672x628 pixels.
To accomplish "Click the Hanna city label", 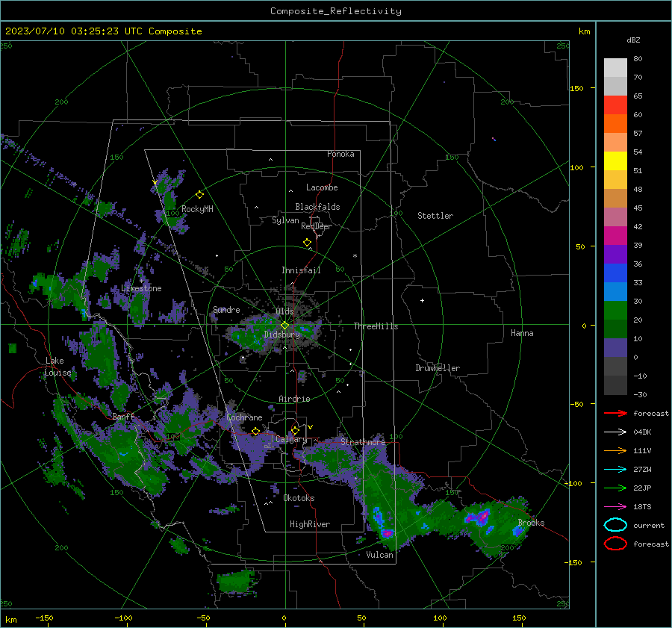I will (522, 333).
